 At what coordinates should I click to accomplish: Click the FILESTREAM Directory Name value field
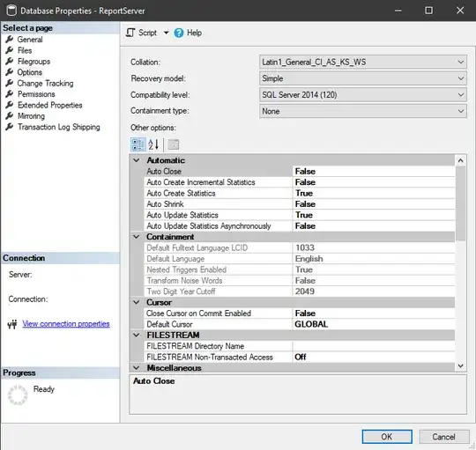click(374, 346)
